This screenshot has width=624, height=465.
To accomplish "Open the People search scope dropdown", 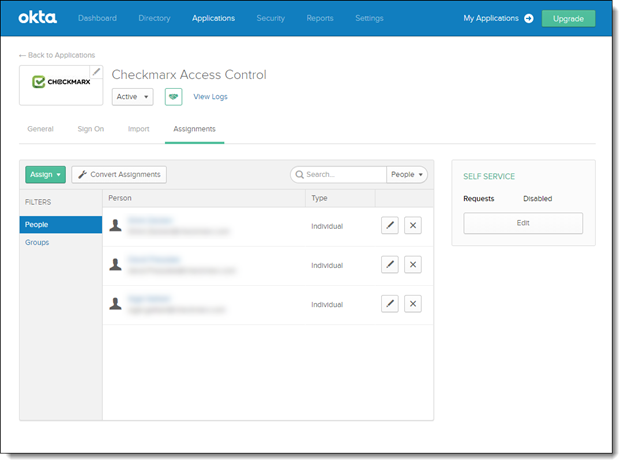I will click(x=407, y=174).
